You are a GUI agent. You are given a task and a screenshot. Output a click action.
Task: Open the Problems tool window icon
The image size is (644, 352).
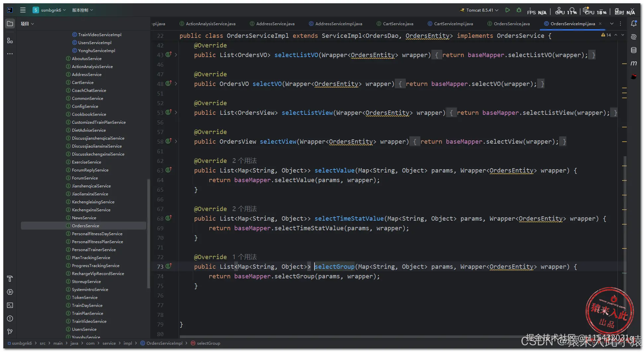click(x=10, y=318)
